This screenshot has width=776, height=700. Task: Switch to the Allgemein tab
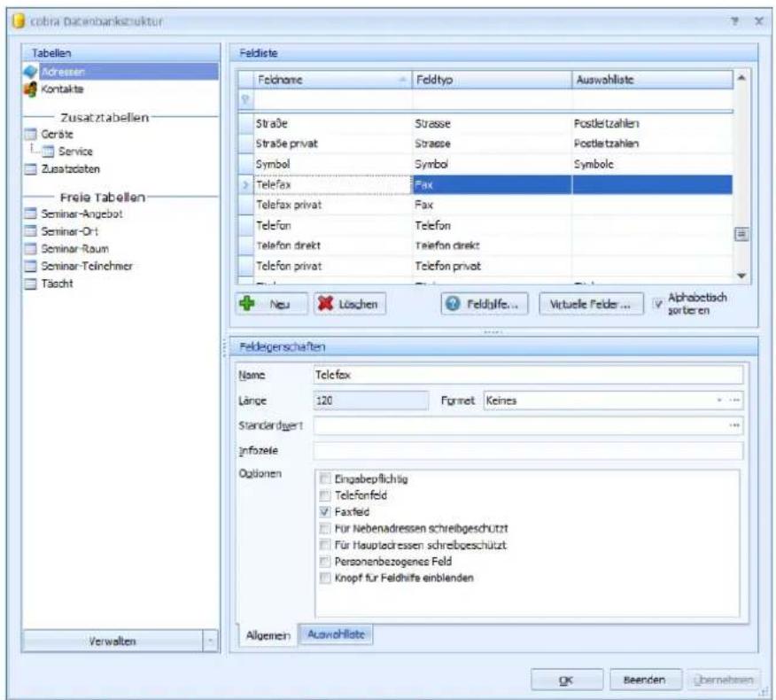(x=268, y=635)
